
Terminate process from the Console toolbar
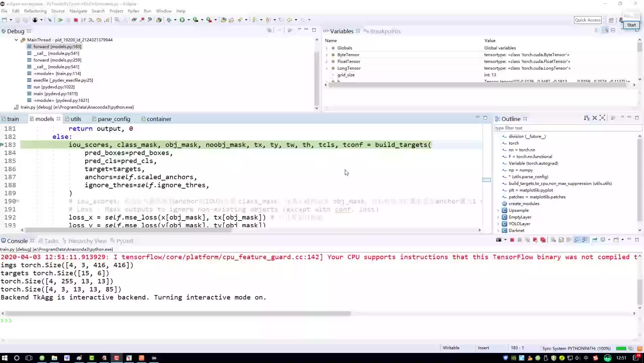512,240
